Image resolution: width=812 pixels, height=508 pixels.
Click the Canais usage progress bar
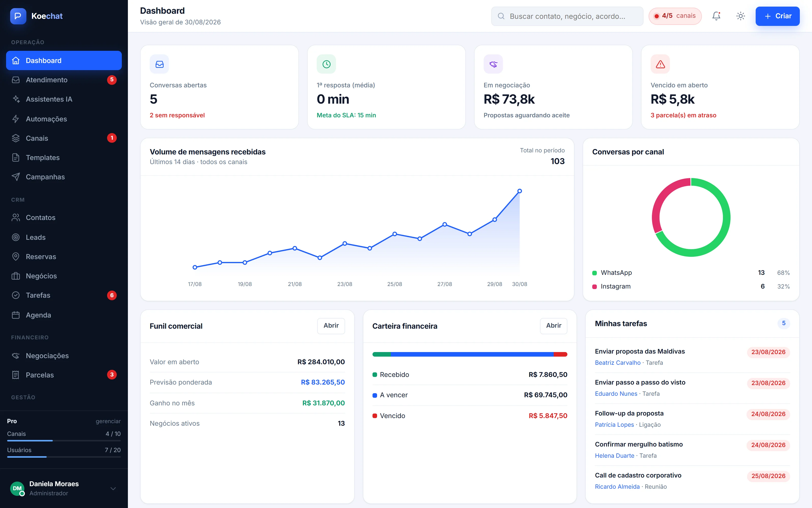point(64,440)
